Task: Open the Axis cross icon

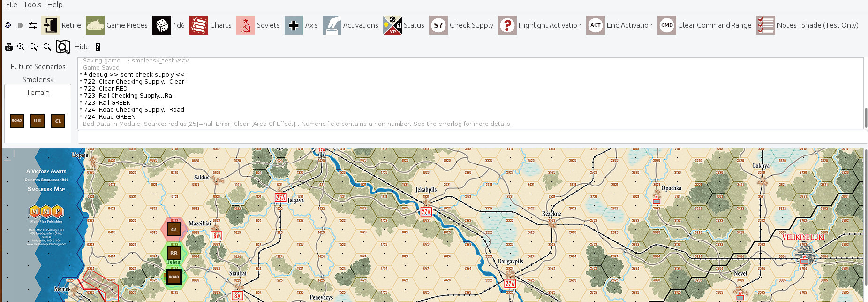Action: [x=294, y=25]
